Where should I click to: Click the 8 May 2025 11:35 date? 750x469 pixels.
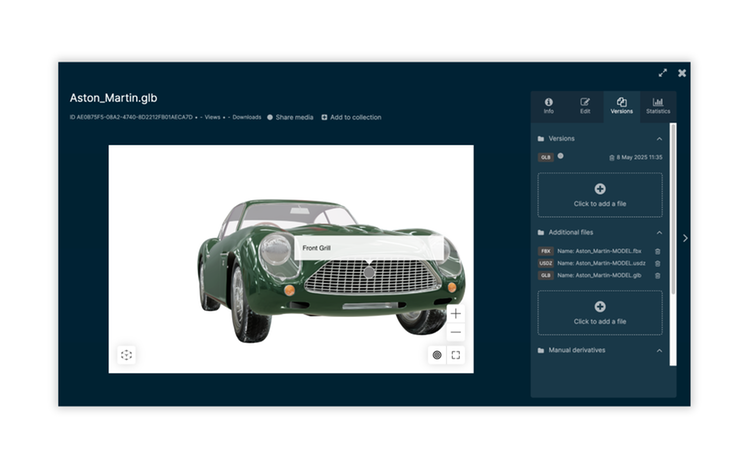pos(639,157)
